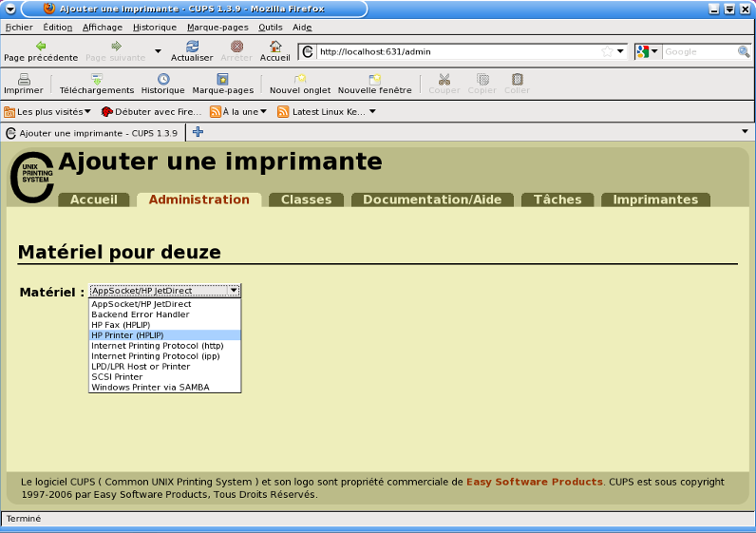Image resolution: width=756 pixels, height=533 pixels.
Task: Click the site identity icon in address bar
Action: [x=308, y=51]
